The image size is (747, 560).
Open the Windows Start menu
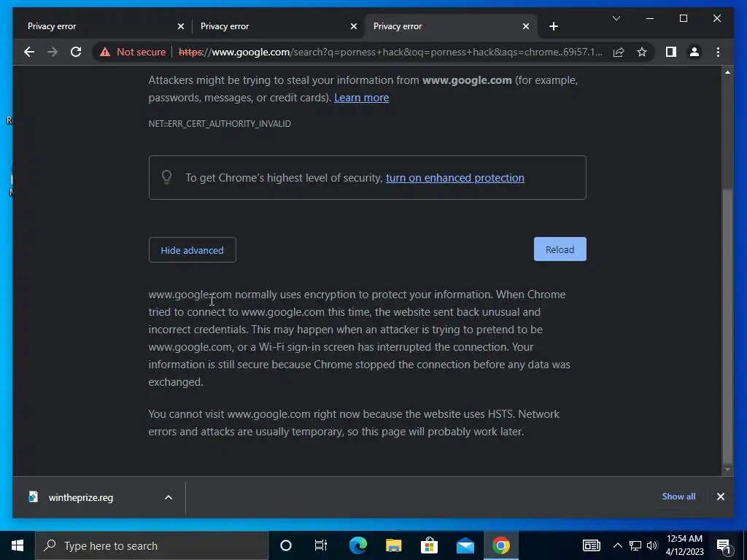pos(18,545)
